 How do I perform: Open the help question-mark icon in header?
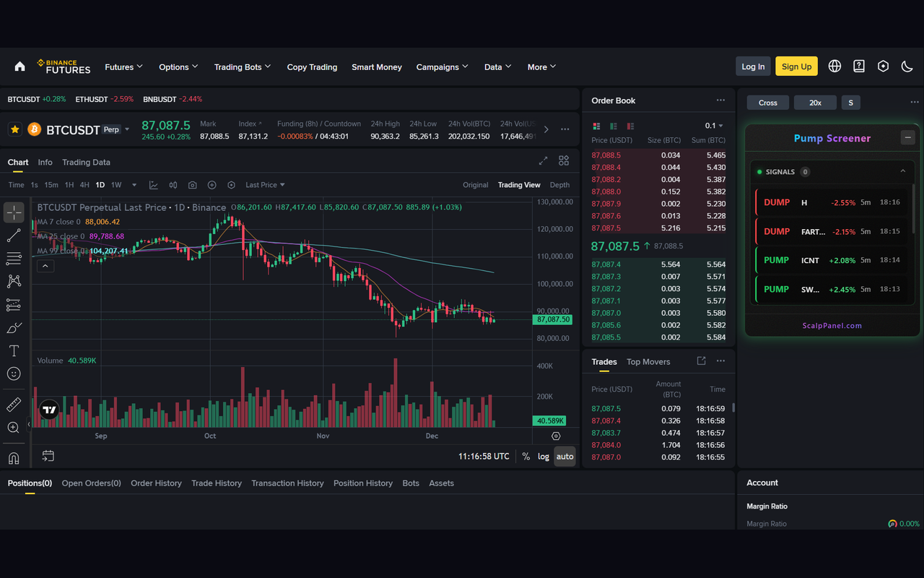(859, 66)
